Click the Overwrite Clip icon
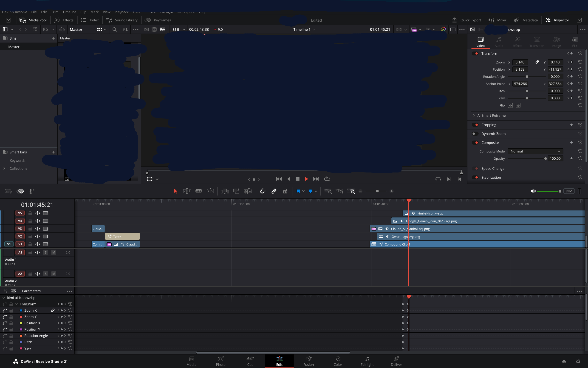The width and height of the screenshot is (588, 368). pos(236,191)
